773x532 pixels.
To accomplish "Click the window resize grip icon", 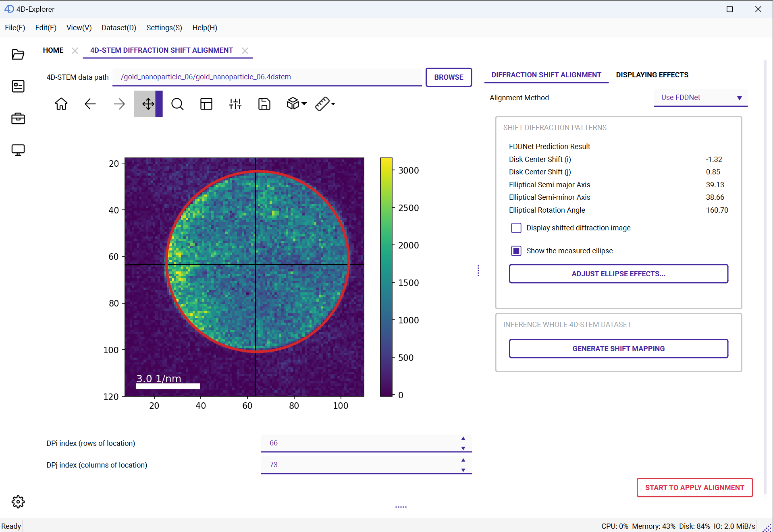I will (767, 527).
